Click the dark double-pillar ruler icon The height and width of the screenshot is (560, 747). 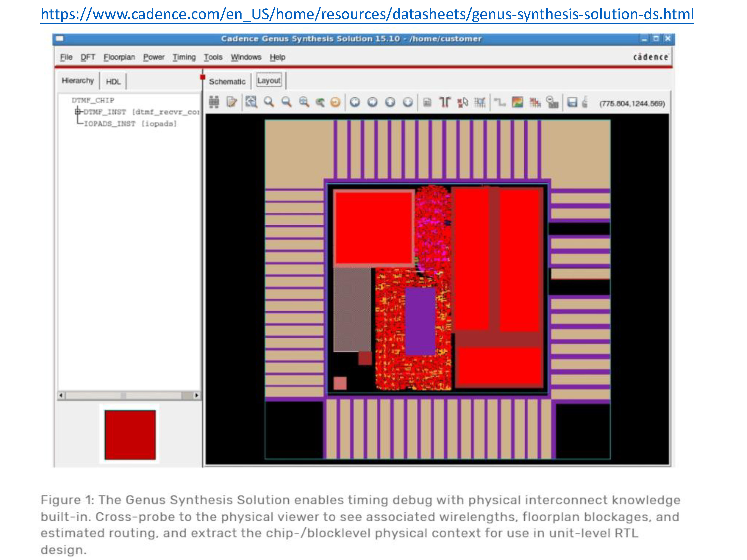pyautogui.click(x=445, y=102)
